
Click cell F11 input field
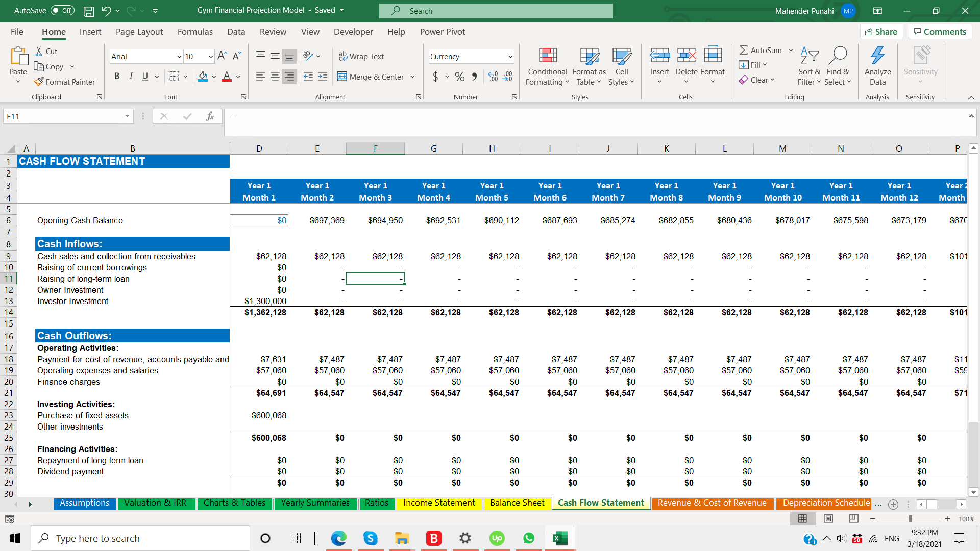pos(375,279)
